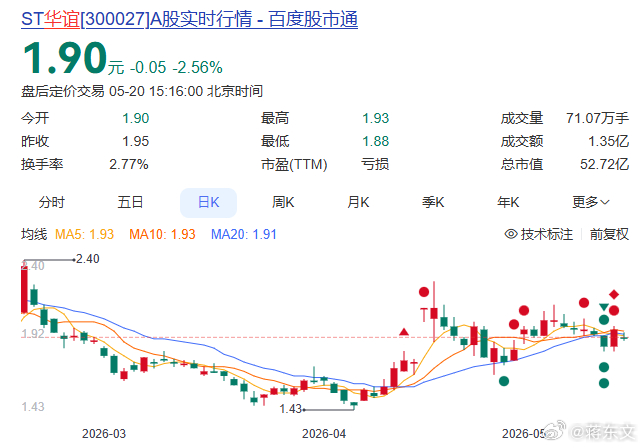Image resolution: width=643 pixels, height=448 pixels.
Task: Click the 2026-04 date axis label
Action: click(x=324, y=434)
